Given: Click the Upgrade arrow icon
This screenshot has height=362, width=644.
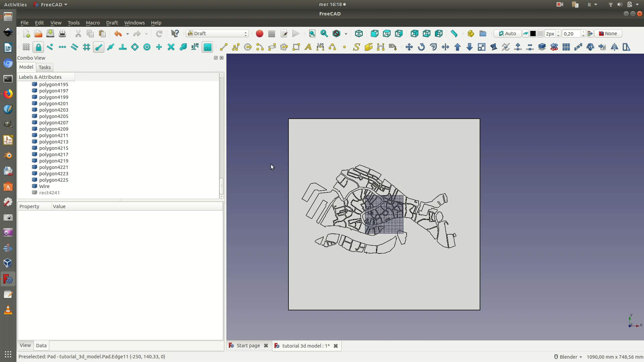Looking at the screenshot, I should tap(458, 47).
